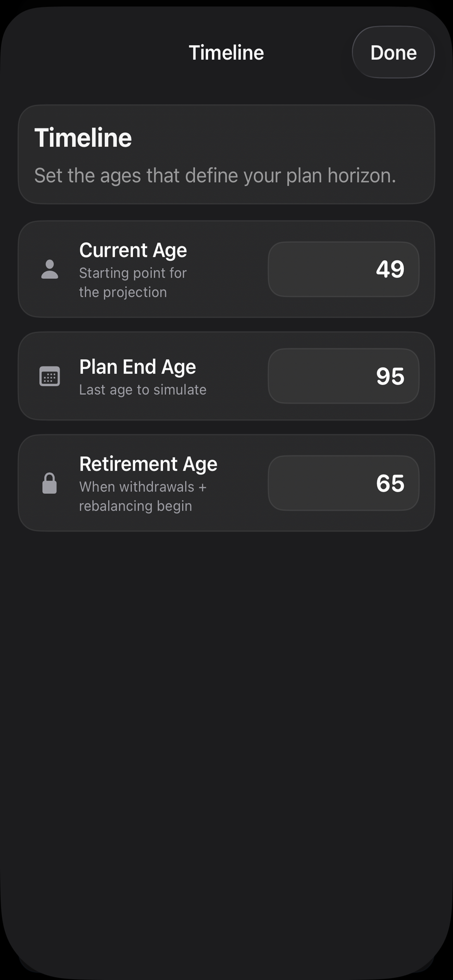Screen dimensions: 453x980
Task: Tap the lock icon beside Retirement Age
Action: pyautogui.click(x=50, y=483)
